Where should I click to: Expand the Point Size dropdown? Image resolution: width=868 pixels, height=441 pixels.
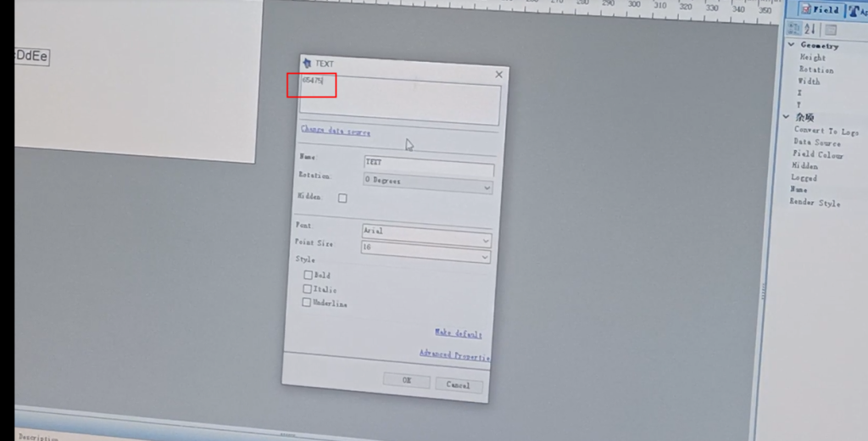(485, 255)
